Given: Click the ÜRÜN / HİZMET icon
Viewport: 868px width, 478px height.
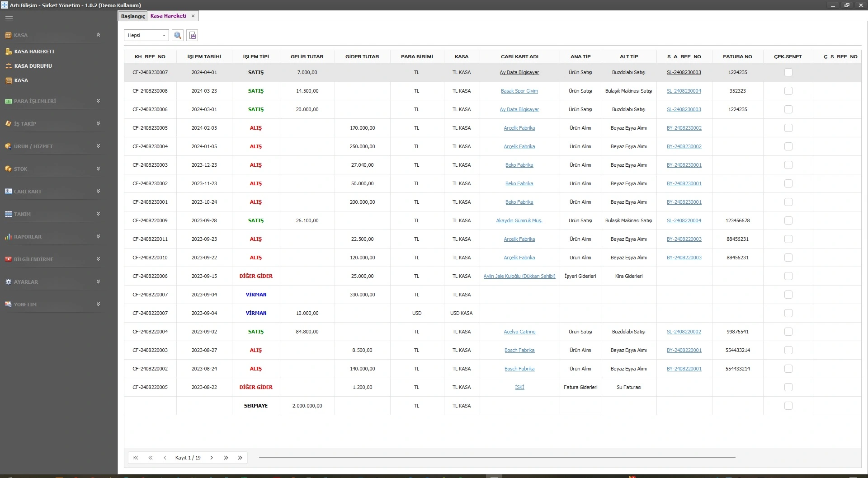Looking at the screenshot, I should (x=8, y=146).
